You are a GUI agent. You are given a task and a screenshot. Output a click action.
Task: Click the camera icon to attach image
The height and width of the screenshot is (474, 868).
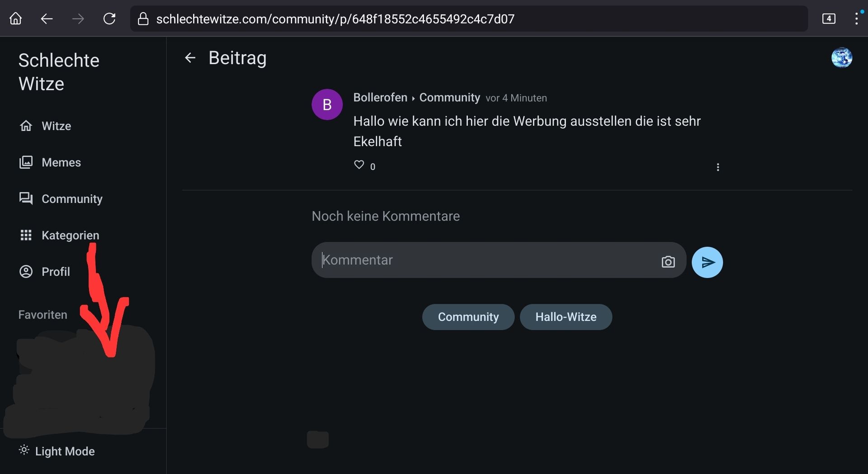click(x=668, y=262)
